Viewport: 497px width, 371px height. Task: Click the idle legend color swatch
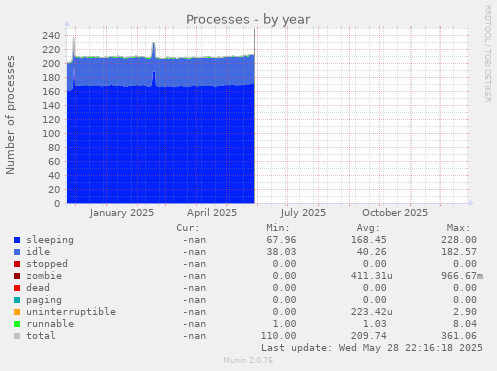(17, 252)
